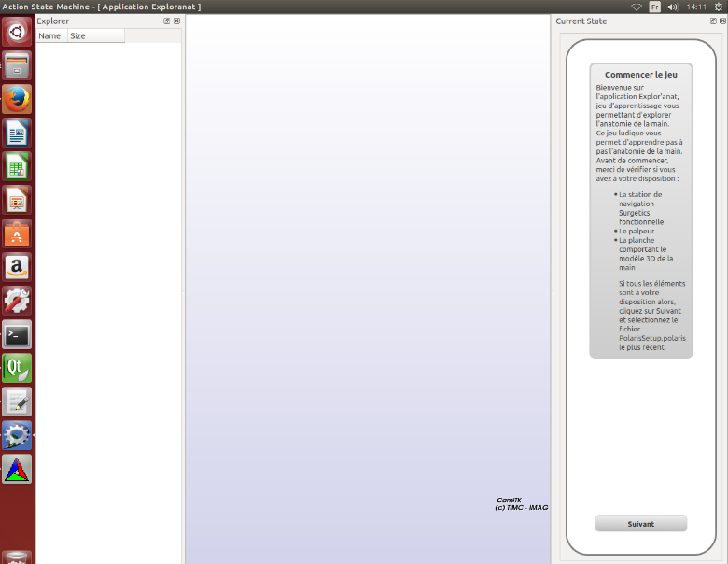728x564 pixels.
Task: Click the Size column header
Action: click(95, 36)
